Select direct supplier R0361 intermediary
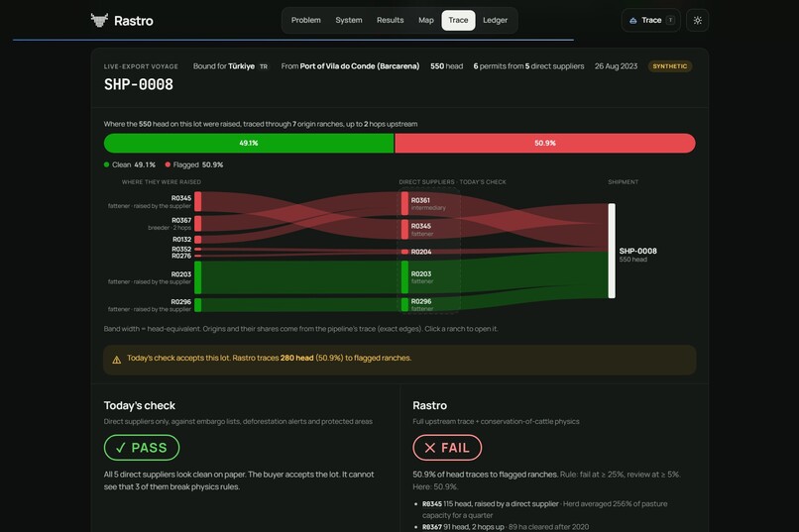This screenshot has width=799, height=532. click(x=404, y=204)
